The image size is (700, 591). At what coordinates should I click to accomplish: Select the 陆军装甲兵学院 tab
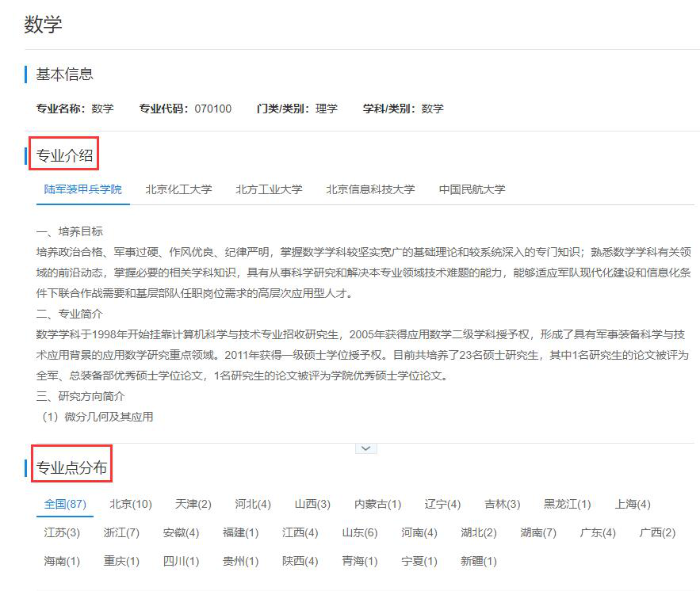point(82,189)
